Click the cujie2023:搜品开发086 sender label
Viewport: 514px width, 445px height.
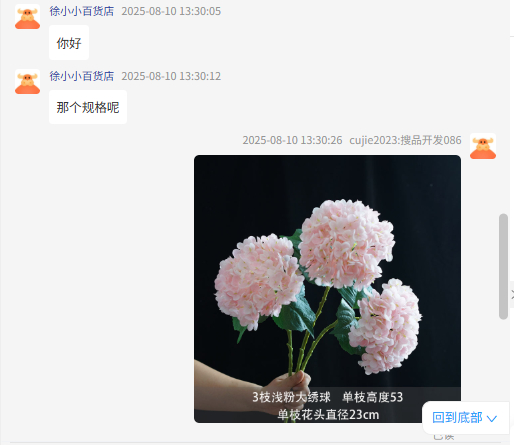point(405,140)
